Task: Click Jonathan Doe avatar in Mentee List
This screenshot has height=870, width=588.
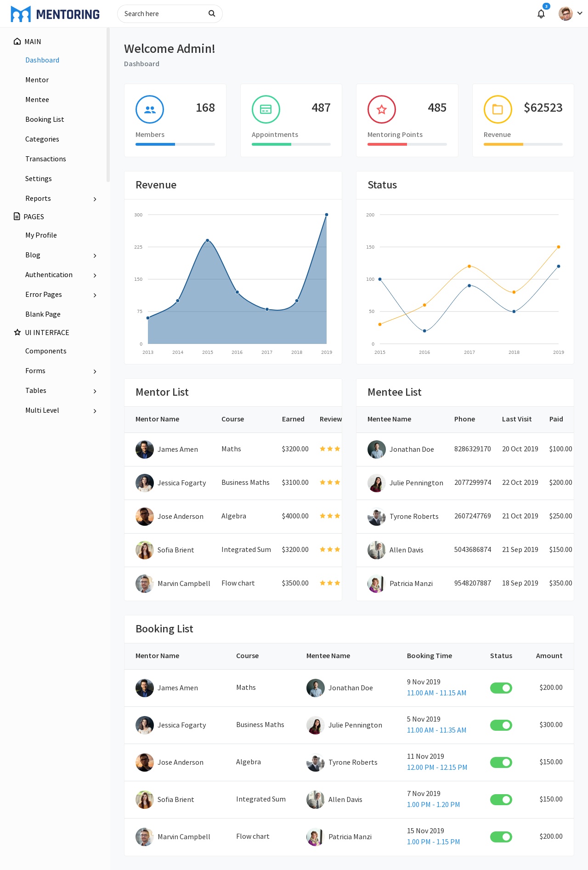Action: pyautogui.click(x=377, y=449)
